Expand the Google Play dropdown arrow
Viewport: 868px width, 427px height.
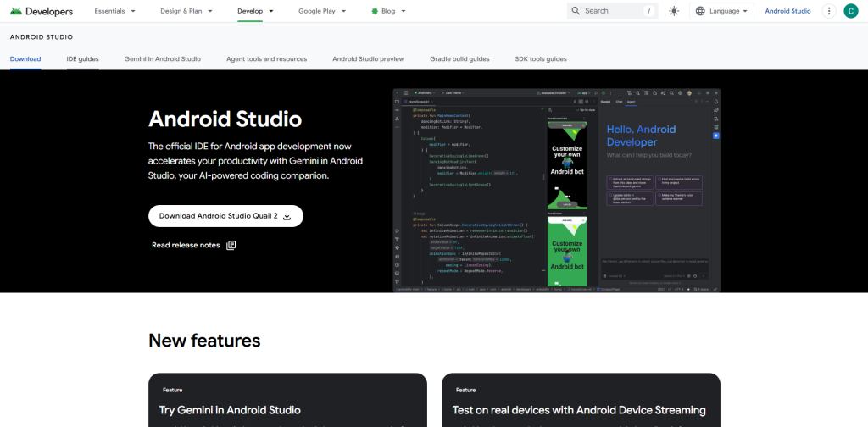pyautogui.click(x=344, y=11)
